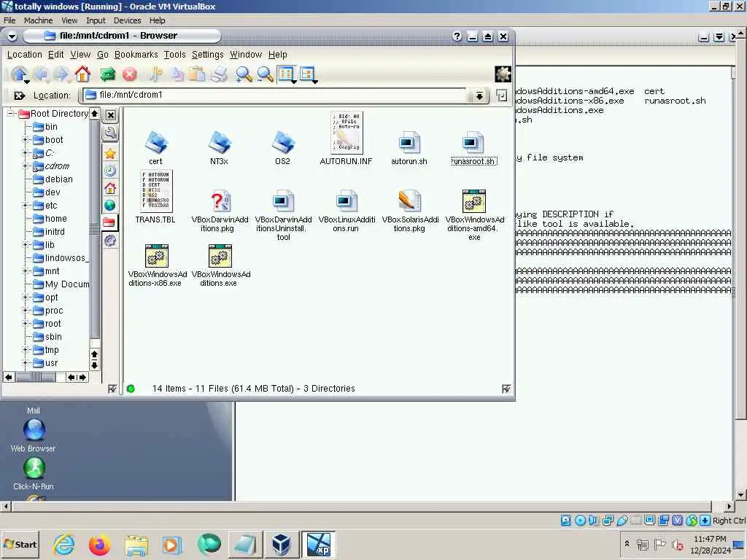
Task: Select Root folder red tab in sidebar
Action: click(109, 222)
